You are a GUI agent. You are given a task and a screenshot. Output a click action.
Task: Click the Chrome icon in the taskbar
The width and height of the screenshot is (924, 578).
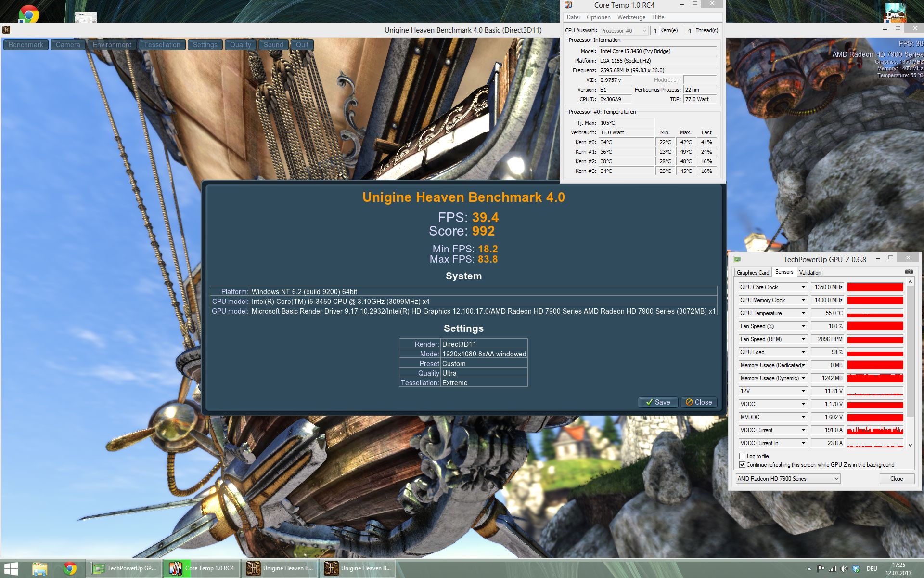pos(70,569)
